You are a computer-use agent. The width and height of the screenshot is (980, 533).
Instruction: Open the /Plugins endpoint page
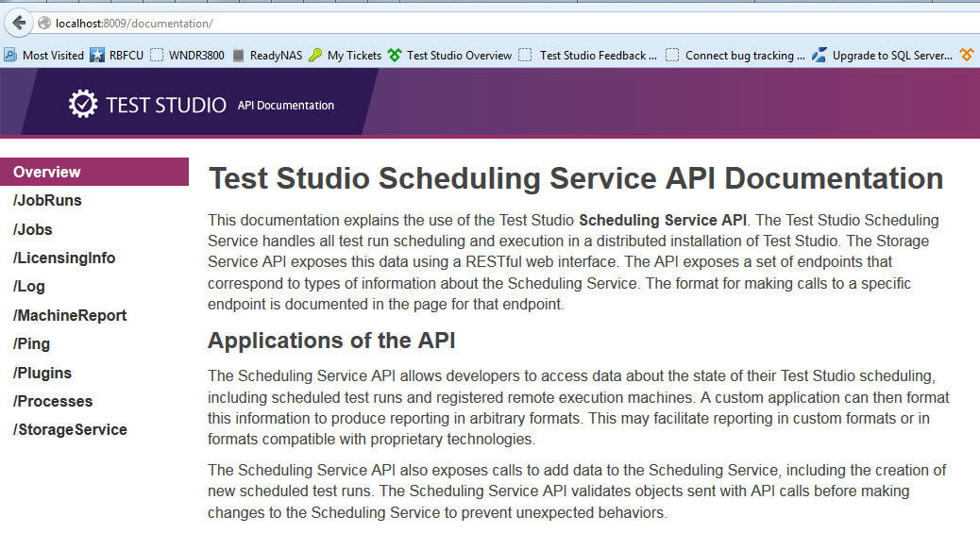tap(42, 373)
